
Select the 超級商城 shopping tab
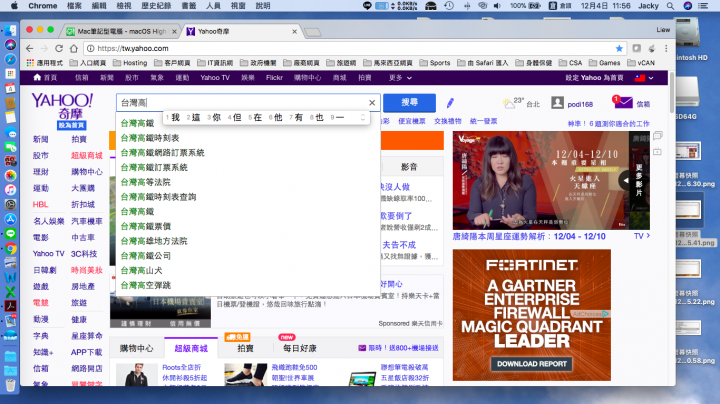191,348
